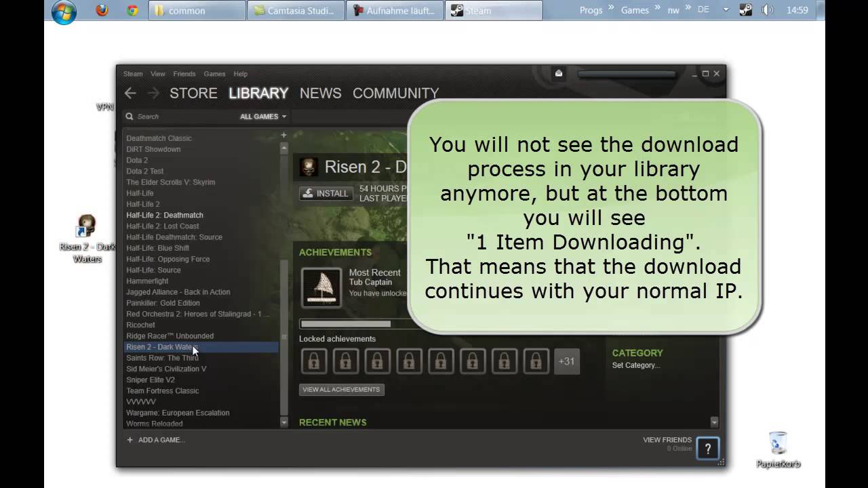Open the Steam menu
Screen dimensions: 868x488
tap(133, 74)
